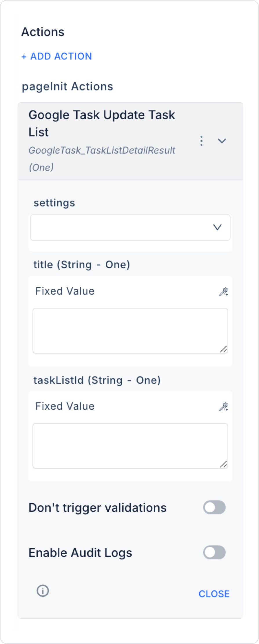Click the + ADD ACTION link
This screenshot has width=259, height=644.
coord(57,56)
